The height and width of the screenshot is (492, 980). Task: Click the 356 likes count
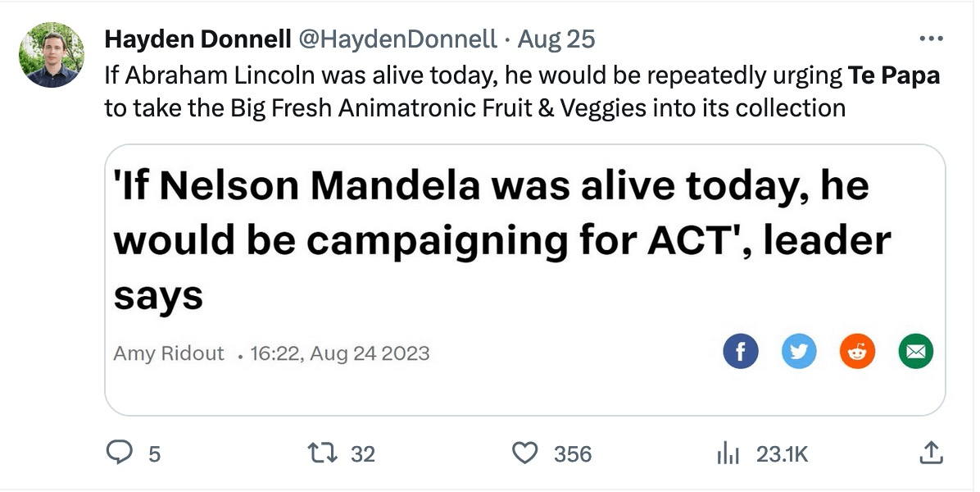(573, 453)
